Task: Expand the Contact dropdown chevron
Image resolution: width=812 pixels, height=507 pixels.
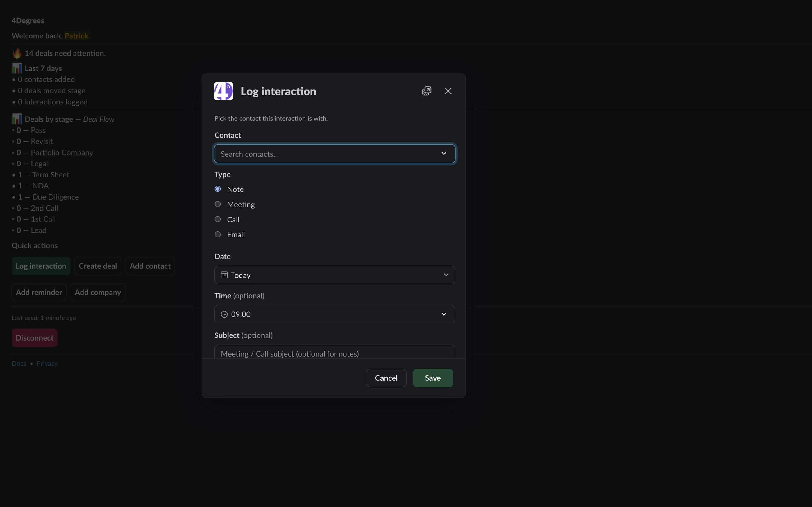Action: [x=444, y=154]
